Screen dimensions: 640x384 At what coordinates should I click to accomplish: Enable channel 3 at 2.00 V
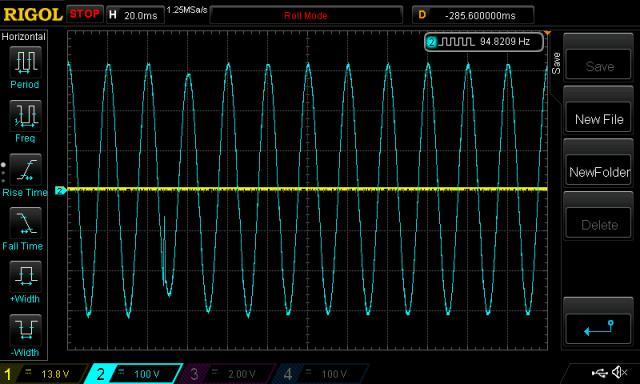226,374
